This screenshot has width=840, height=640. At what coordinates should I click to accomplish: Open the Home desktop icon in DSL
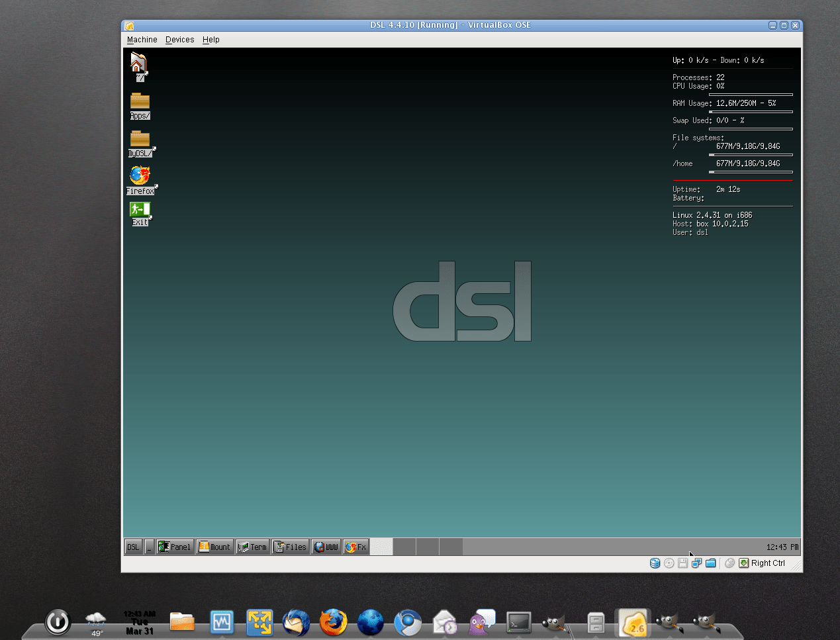(x=138, y=68)
